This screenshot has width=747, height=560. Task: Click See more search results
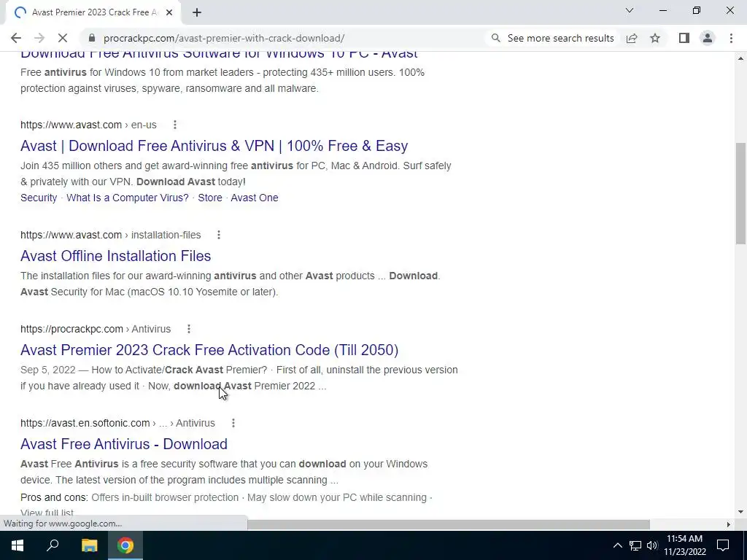[560, 38]
